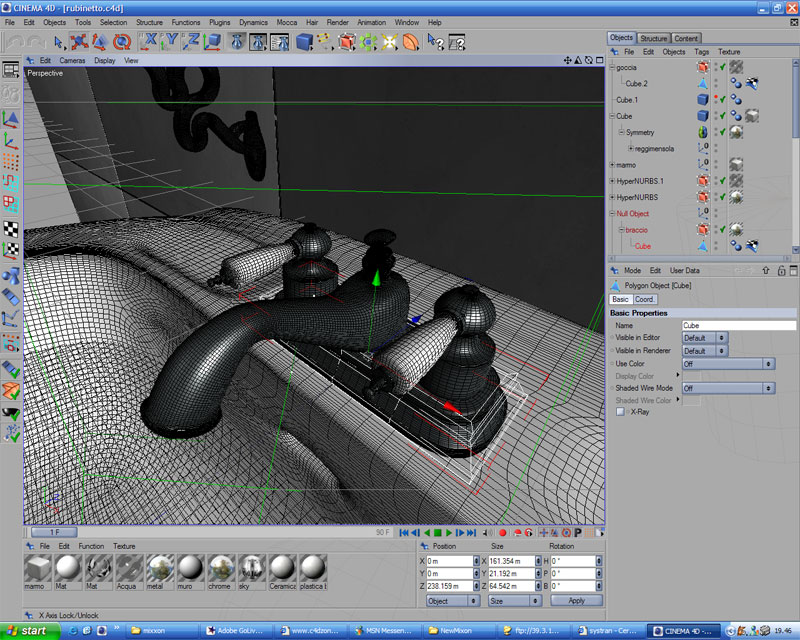800x640 pixels.
Task: Open the spline tools icon
Action: coord(324,42)
